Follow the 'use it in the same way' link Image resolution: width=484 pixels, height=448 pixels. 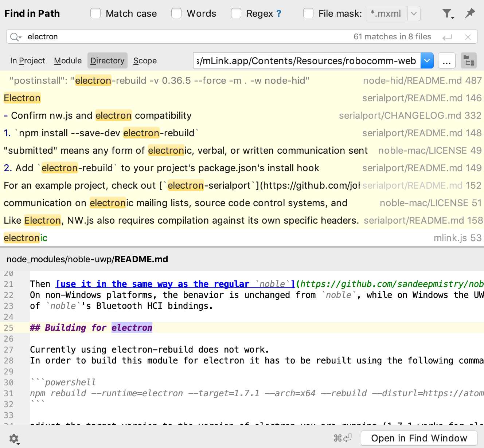pos(175,284)
